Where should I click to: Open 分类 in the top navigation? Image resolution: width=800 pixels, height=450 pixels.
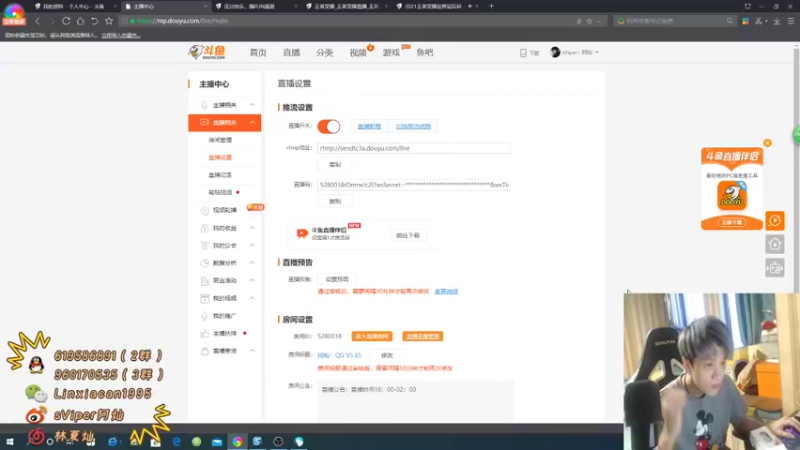(x=324, y=53)
